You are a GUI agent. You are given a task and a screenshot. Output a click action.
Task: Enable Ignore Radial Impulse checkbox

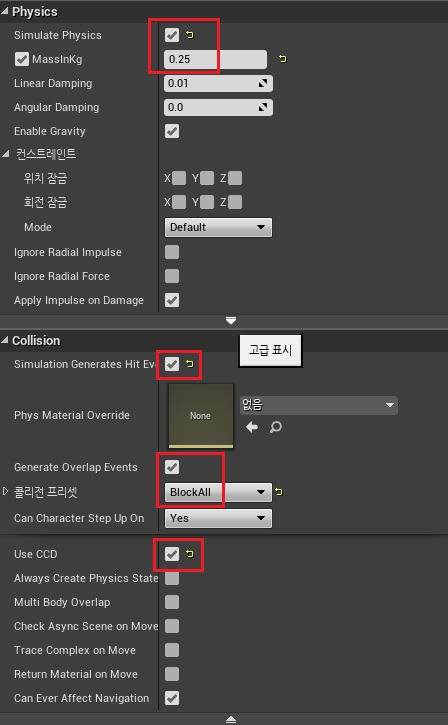[172, 252]
